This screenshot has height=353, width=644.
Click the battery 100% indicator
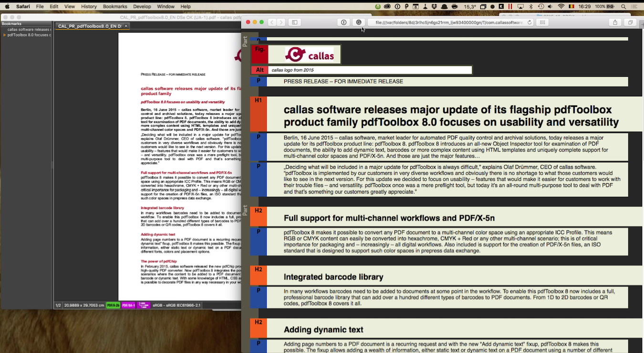[604, 7]
